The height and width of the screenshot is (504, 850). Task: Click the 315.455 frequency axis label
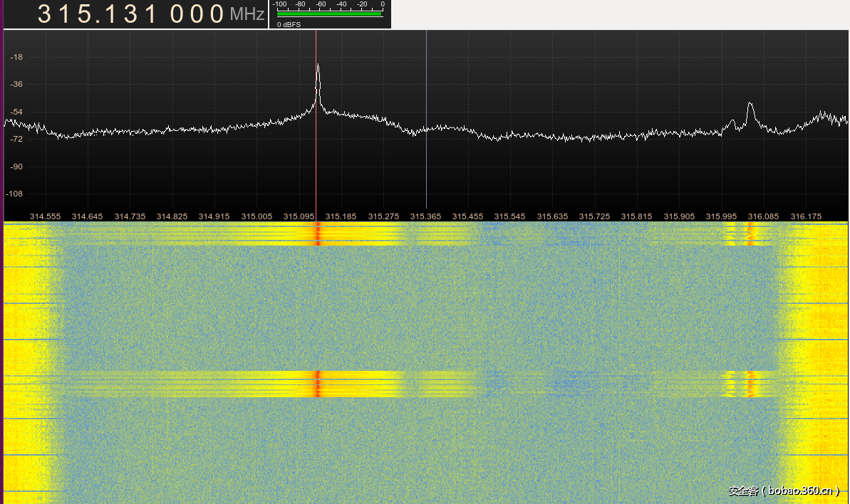468,216
